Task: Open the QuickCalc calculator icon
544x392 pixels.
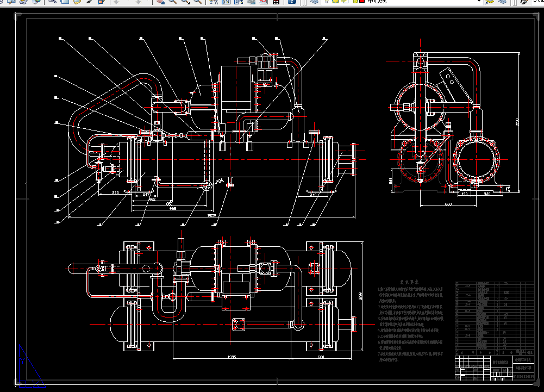Action: (276, 2)
